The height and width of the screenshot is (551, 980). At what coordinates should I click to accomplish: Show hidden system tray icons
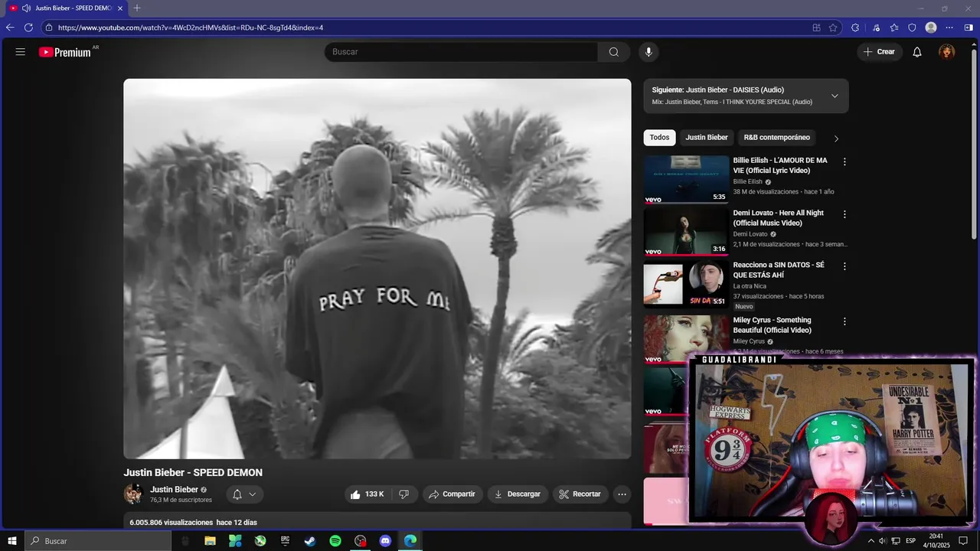(871, 541)
